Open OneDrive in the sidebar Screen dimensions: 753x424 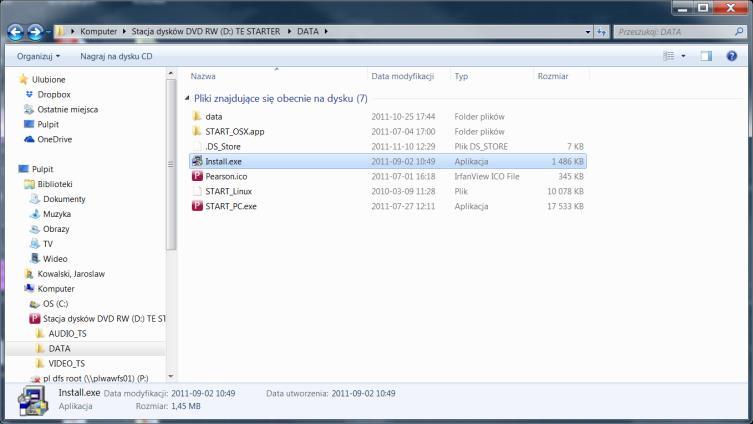[x=54, y=139]
